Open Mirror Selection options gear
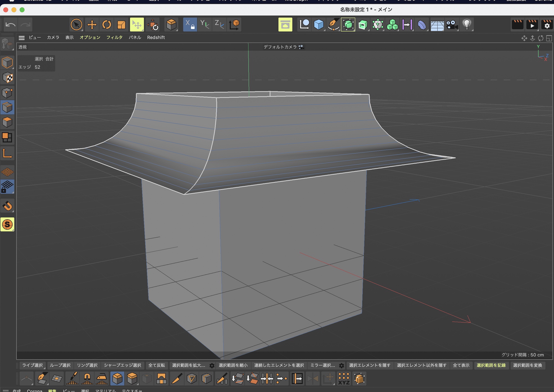 pyautogui.click(x=342, y=366)
